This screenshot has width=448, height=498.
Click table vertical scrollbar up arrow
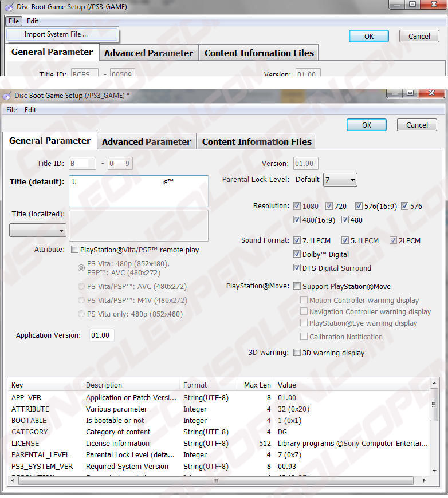tap(434, 384)
